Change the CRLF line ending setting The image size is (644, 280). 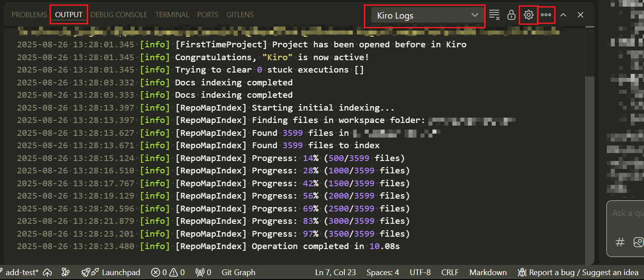(450, 272)
